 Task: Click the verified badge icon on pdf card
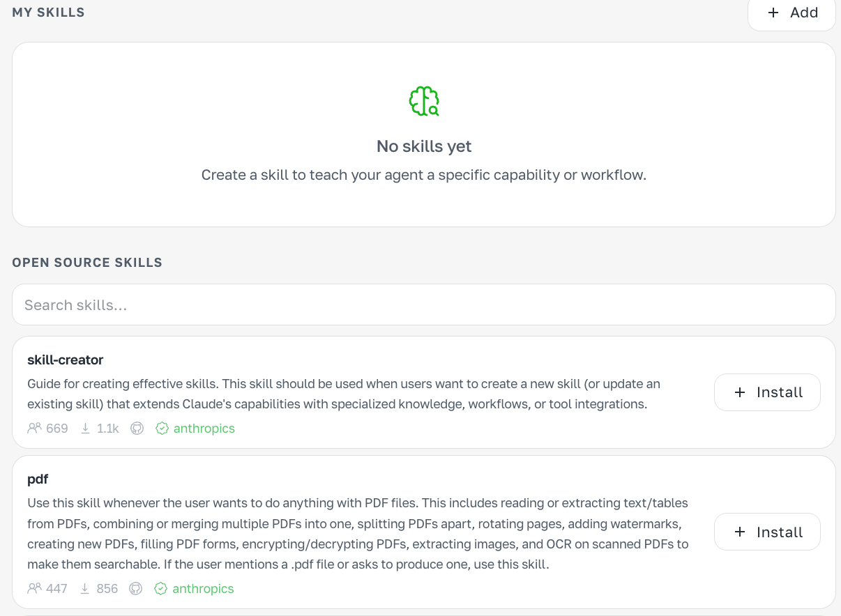point(160,589)
